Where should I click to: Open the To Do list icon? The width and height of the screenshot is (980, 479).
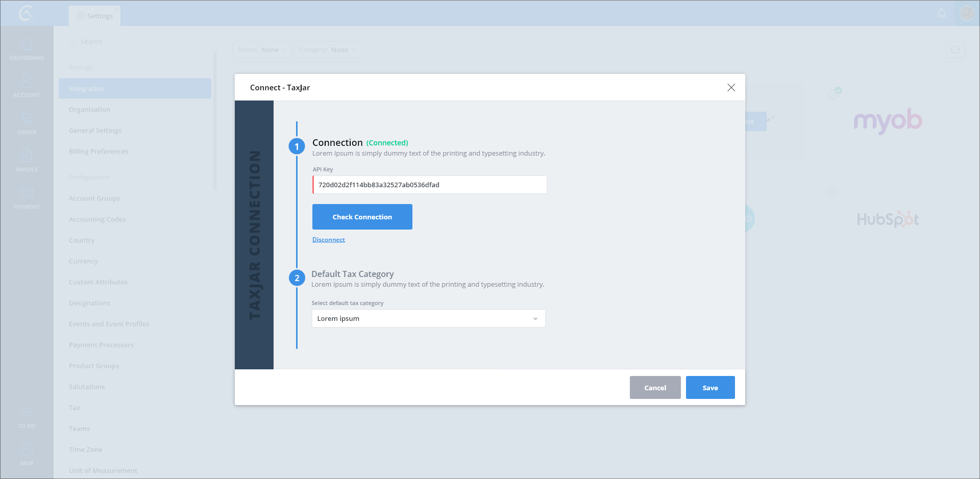pos(27,413)
